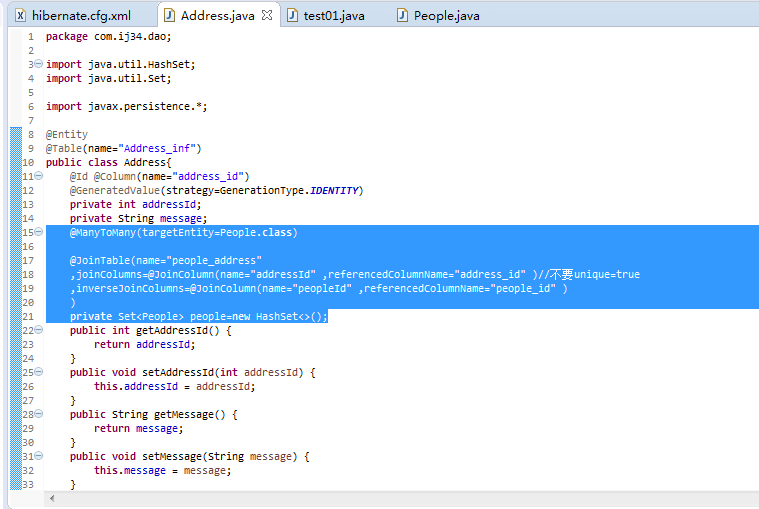Collapse the getAddressId method fold

[39, 329]
